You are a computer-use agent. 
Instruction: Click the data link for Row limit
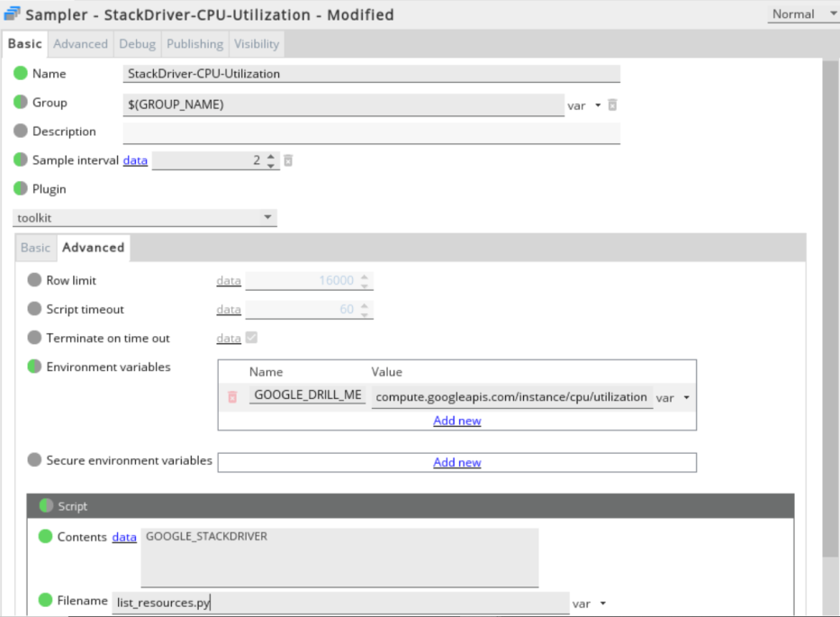pyautogui.click(x=228, y=280)
